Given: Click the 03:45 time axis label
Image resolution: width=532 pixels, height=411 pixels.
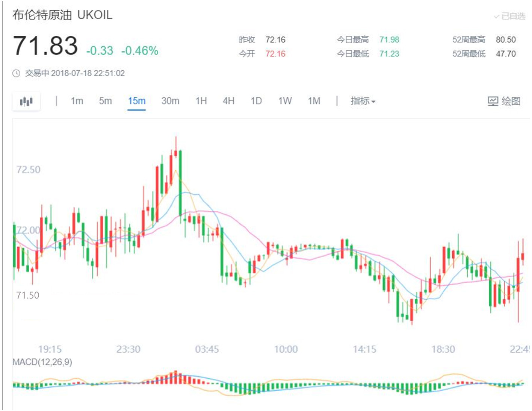Looking at the screenshot, I should (x=207, y=349).
